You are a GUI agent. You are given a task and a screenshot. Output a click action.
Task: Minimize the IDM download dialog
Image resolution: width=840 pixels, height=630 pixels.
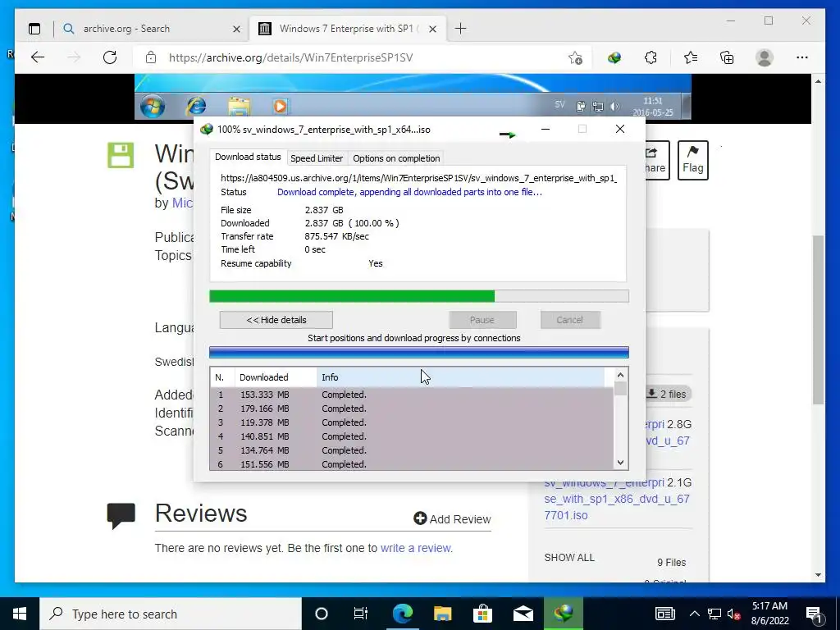[546, 129]
